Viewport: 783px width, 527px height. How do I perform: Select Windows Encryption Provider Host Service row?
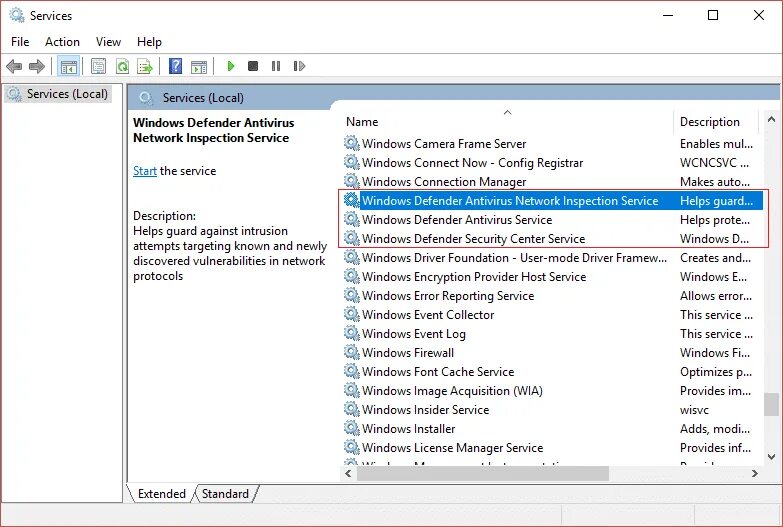tap(553, 276)
